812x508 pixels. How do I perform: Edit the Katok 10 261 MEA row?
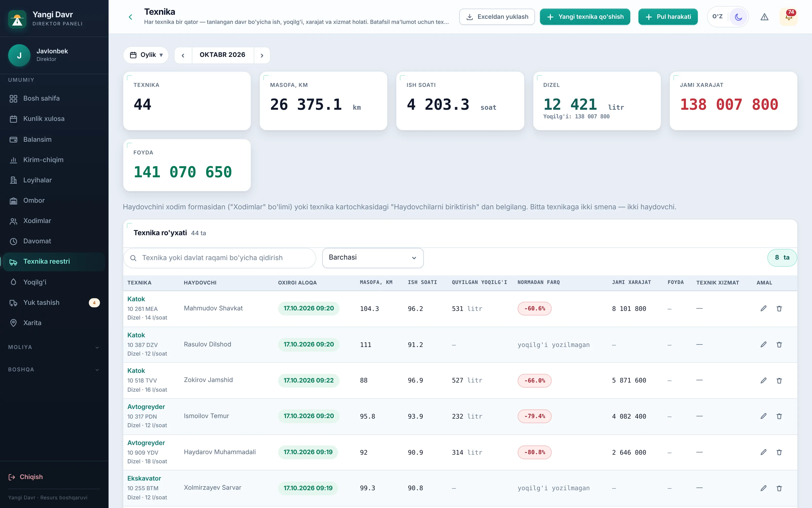[x=763, y=308]
